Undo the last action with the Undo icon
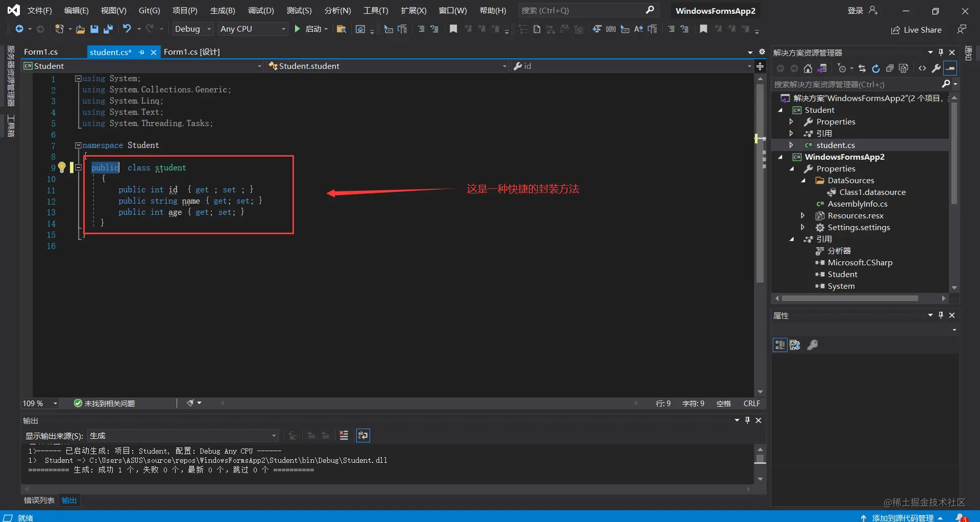This screenshot has width=980, height=522. point(127,29)
